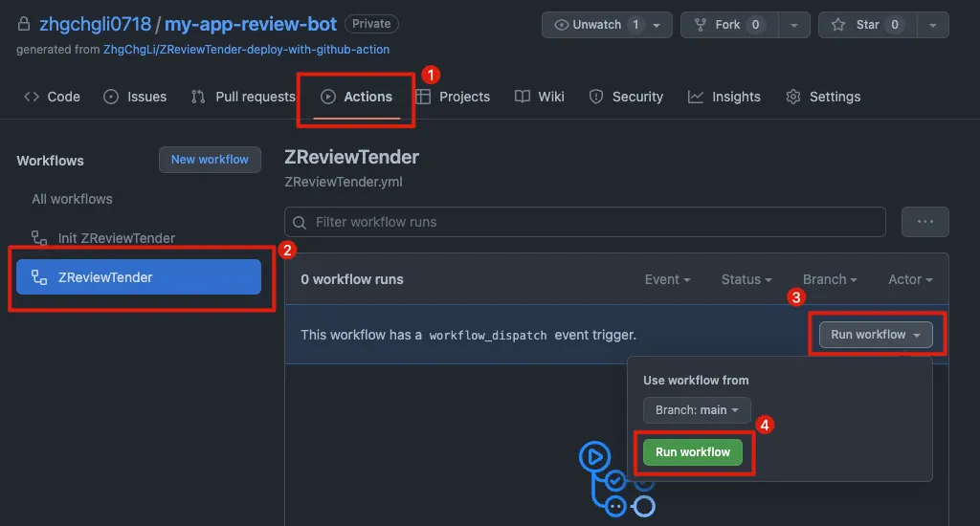The width and height of the screenshot is (980, 526).
Task: Open the Run workflow dropdown
Action: coord(875,335)
